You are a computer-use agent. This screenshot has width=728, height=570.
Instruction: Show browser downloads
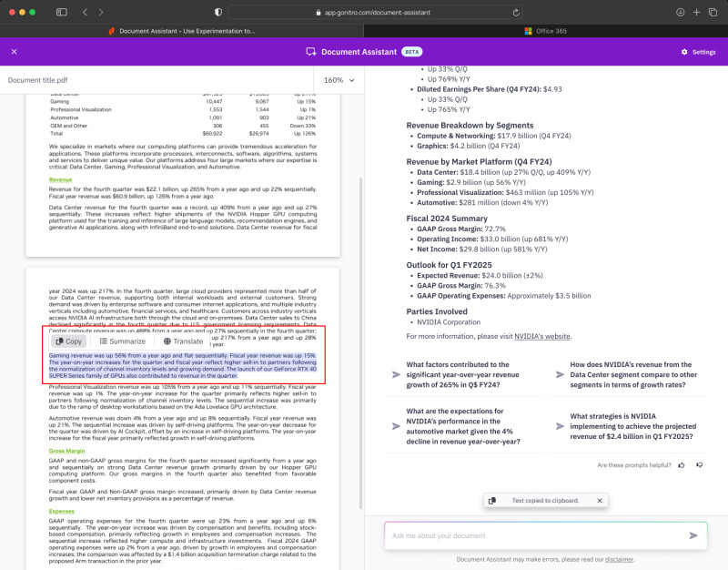pyautogui.click(x=680, y=12)
